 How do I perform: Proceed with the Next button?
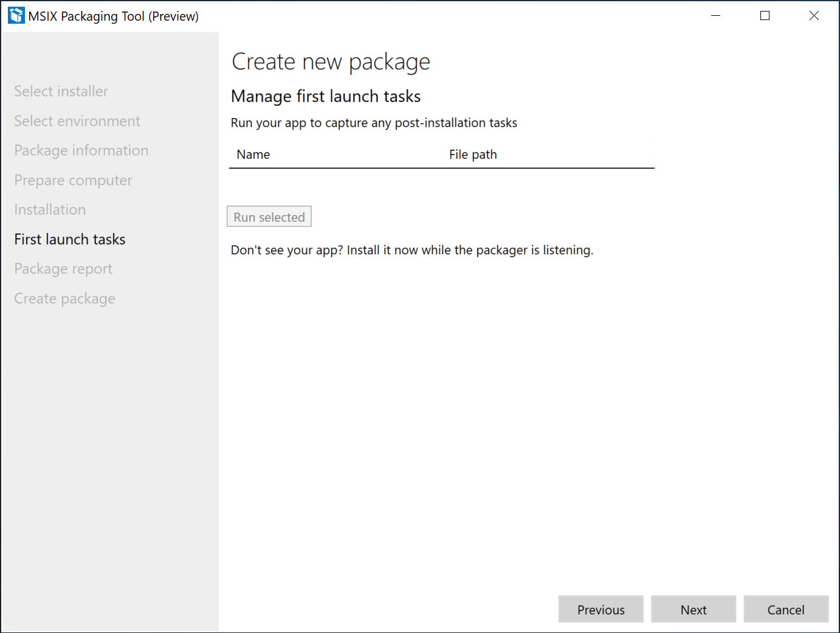[694, 609]
